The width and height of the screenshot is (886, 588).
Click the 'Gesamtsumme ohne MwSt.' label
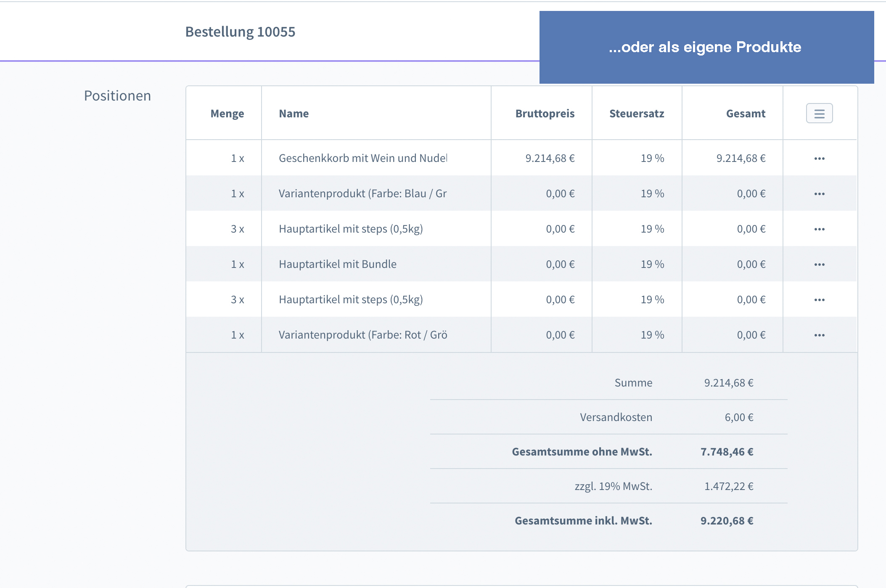click(x=582, y=452)
